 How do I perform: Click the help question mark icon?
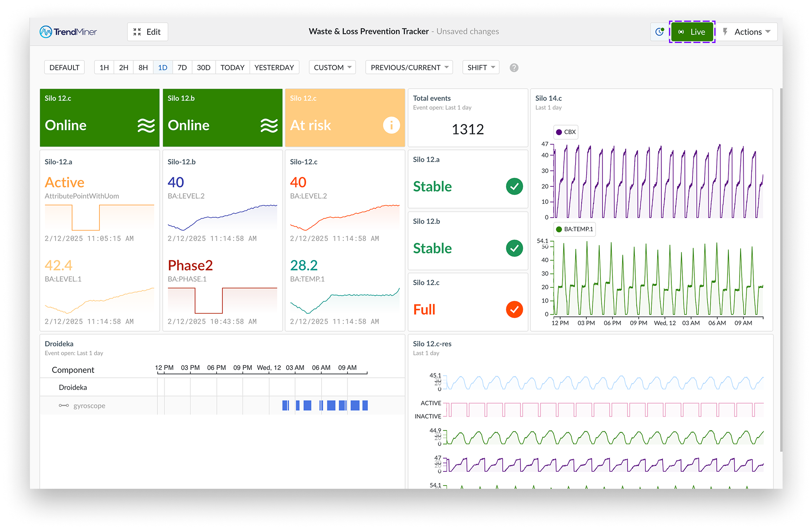pos(514,68)
